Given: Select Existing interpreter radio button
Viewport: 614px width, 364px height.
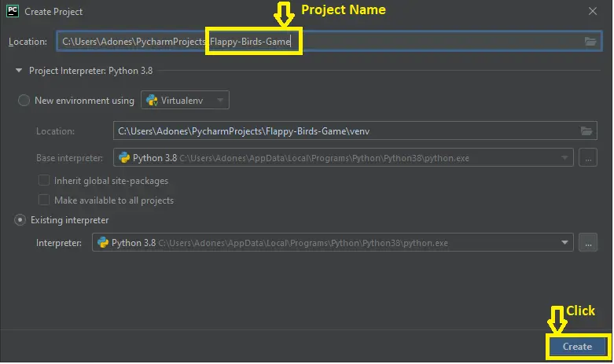Looking at the screenshot, I should coord(20,219).
